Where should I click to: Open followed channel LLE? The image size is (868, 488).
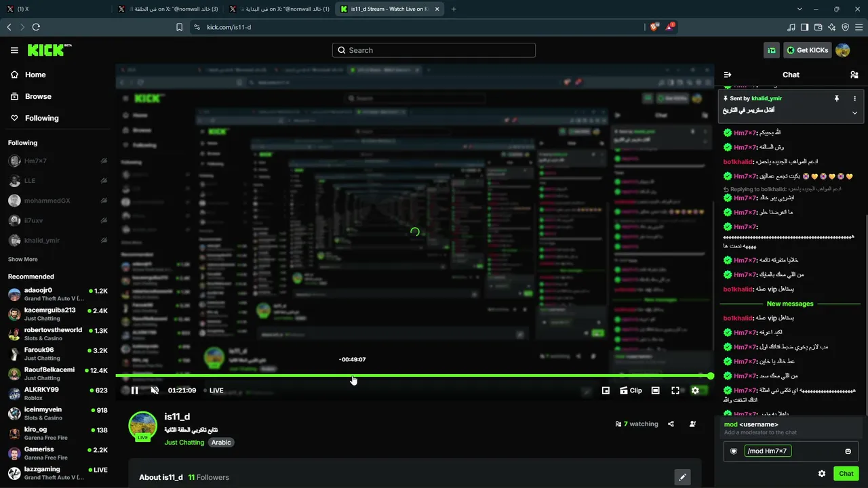[x=57, y=181]
